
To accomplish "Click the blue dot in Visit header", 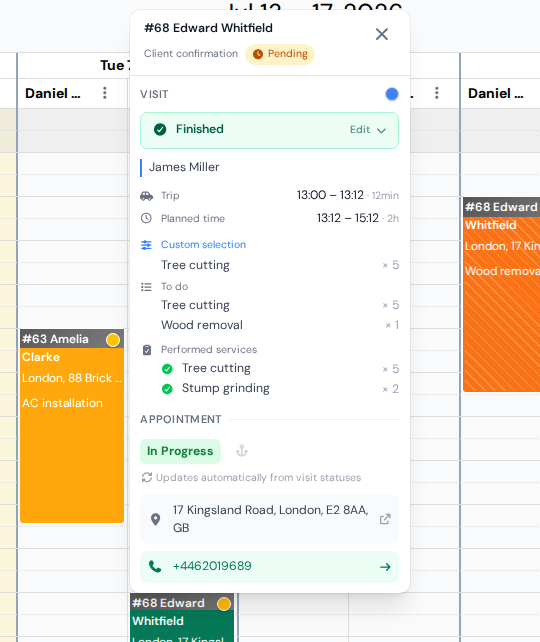I will [392, 94].
